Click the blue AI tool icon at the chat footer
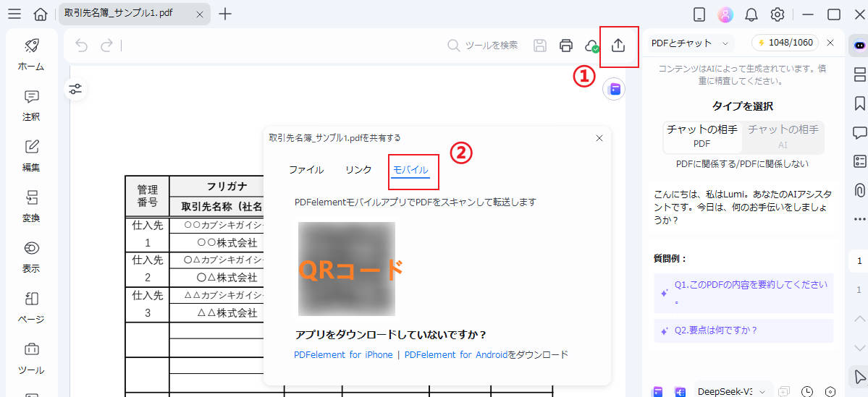The height and width of the screenshot is (397, 868). (x=680, y=391)
